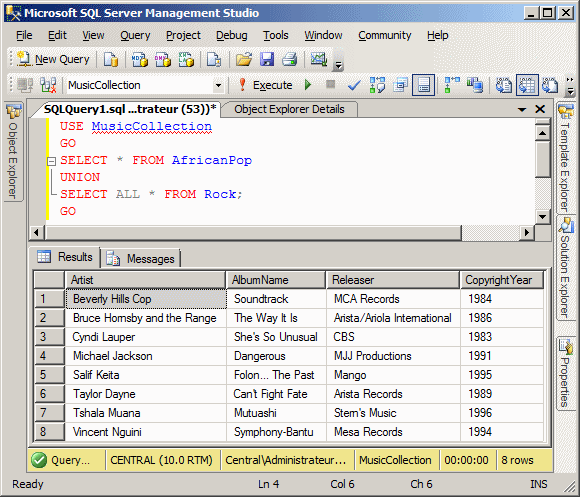This screenshot has height=497, width=580.
Task: Open the active files list dropdown arrow
Action: (x=522, y=109)
